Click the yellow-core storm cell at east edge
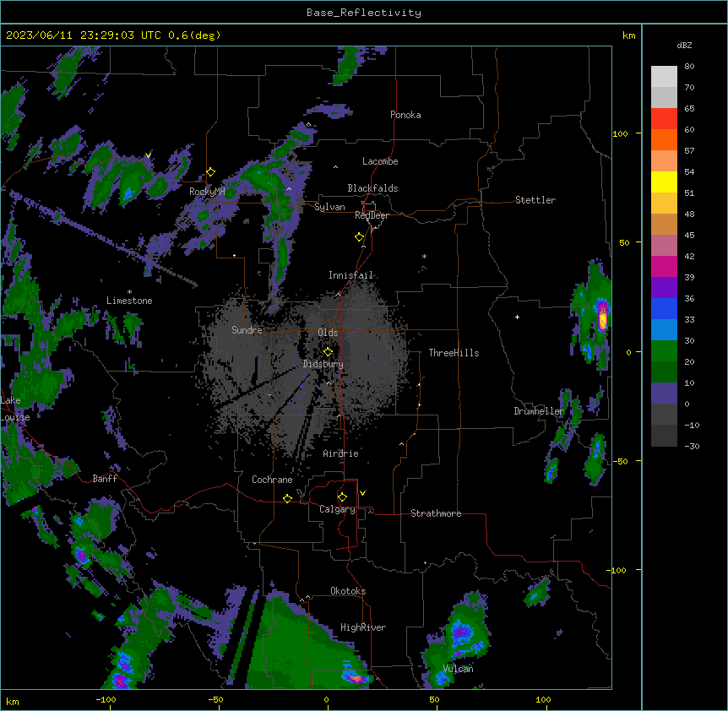Viewport: 728px width, 711px height. click(x=603, y=319)
